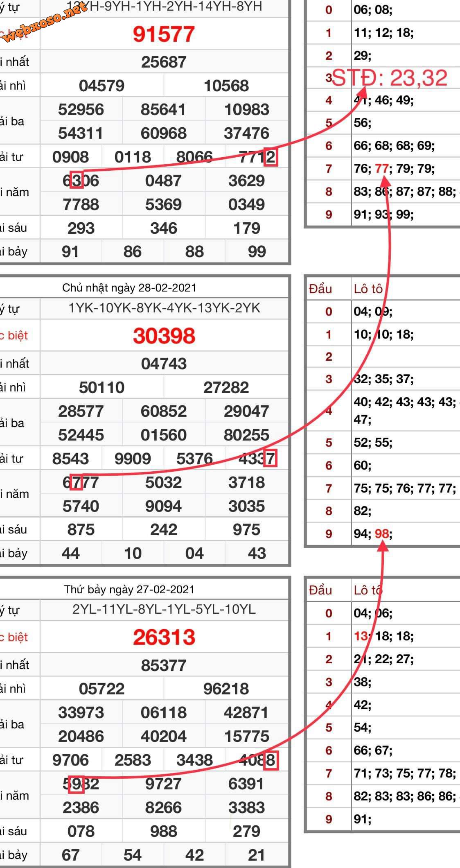Image resolution: width=460 pixels, height=868 pixels.
Task: Select the number 6391
Action: click(247, 784)
